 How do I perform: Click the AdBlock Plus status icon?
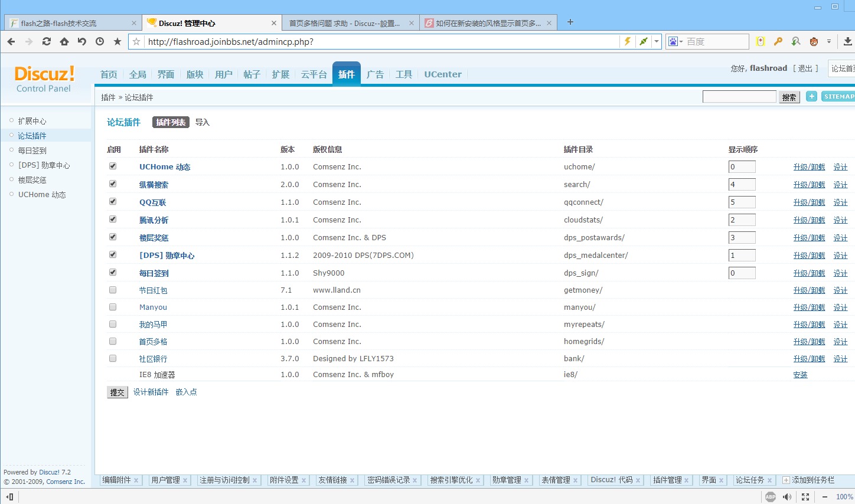coord(771,497)
